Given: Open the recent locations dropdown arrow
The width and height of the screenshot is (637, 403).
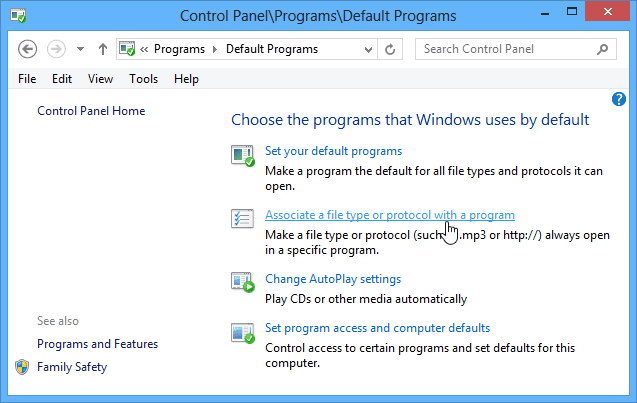Looking at the screenshot, I should pyautogui.click(x=80, y=50).
